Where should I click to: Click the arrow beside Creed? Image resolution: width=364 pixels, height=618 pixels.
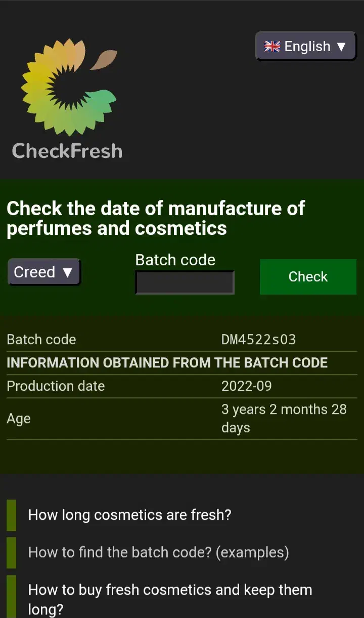(x=68, y=273)
